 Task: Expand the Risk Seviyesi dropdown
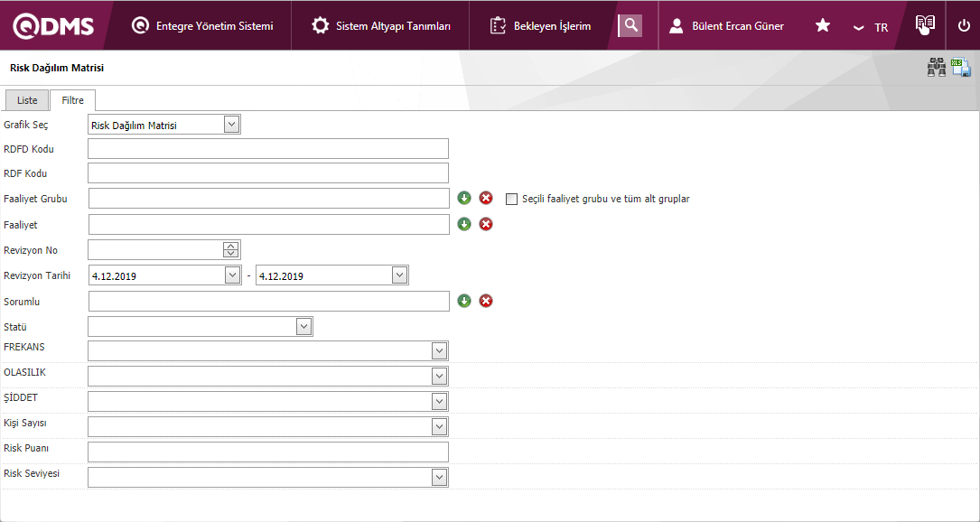pos(440,477)
